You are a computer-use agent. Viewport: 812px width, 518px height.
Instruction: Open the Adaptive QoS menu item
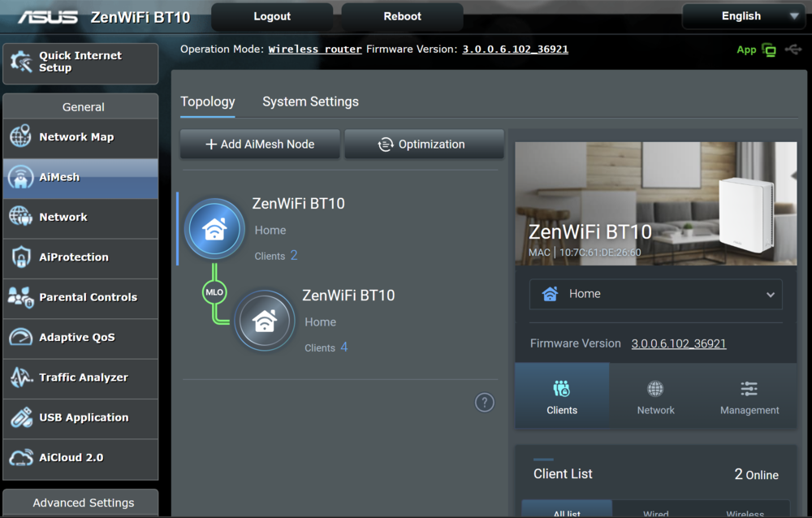point(80,337)
